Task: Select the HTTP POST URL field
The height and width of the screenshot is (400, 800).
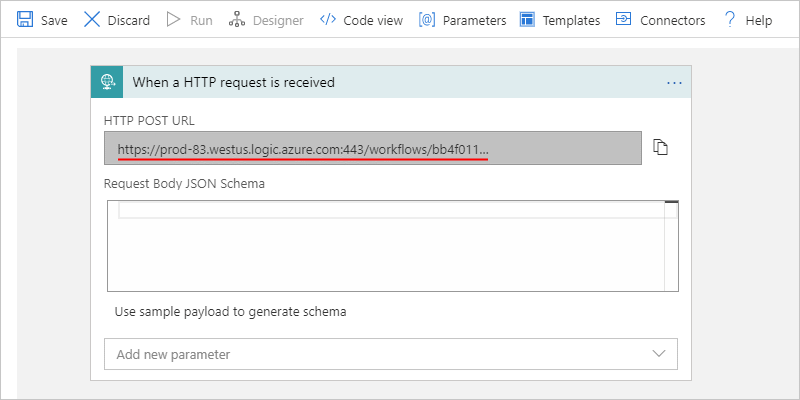Action: (372, 149)
